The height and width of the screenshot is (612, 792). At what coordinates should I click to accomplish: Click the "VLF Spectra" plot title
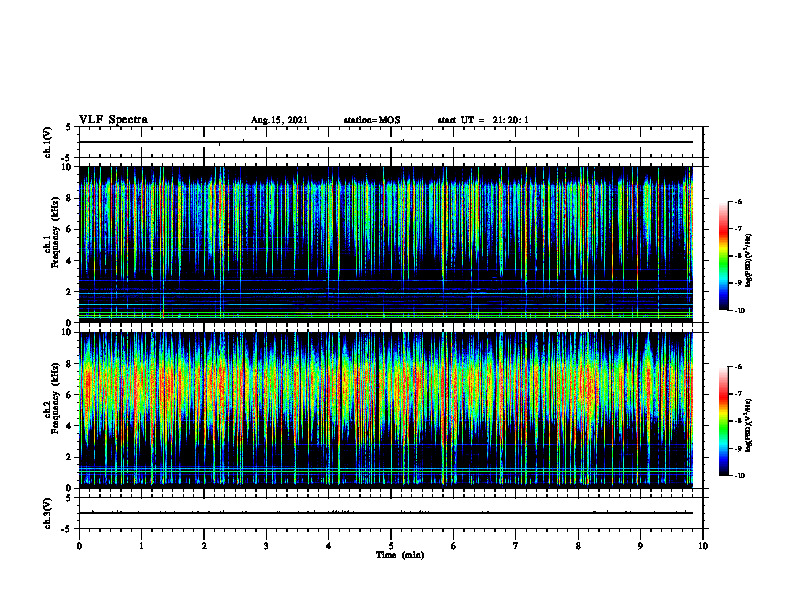(113, 120)
